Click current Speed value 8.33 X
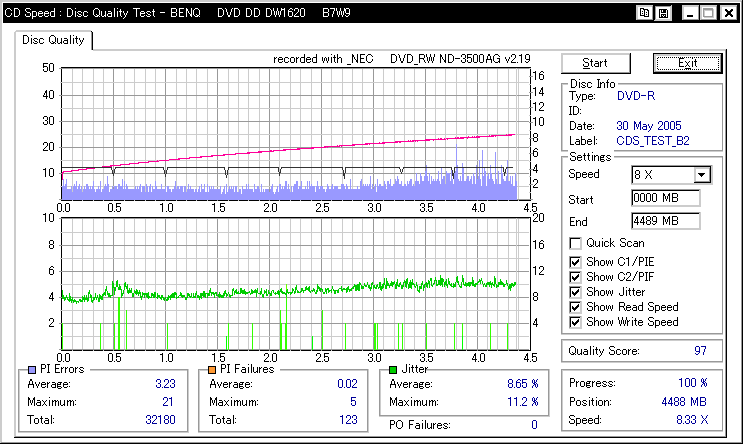The image size is (743, 444). (x=692, y=420)
